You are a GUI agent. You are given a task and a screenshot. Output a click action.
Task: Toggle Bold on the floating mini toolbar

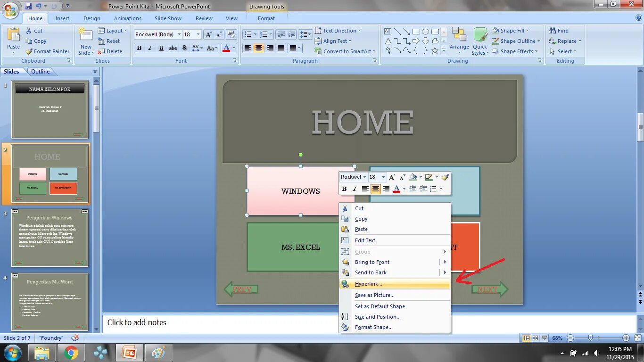pos(344,189)
